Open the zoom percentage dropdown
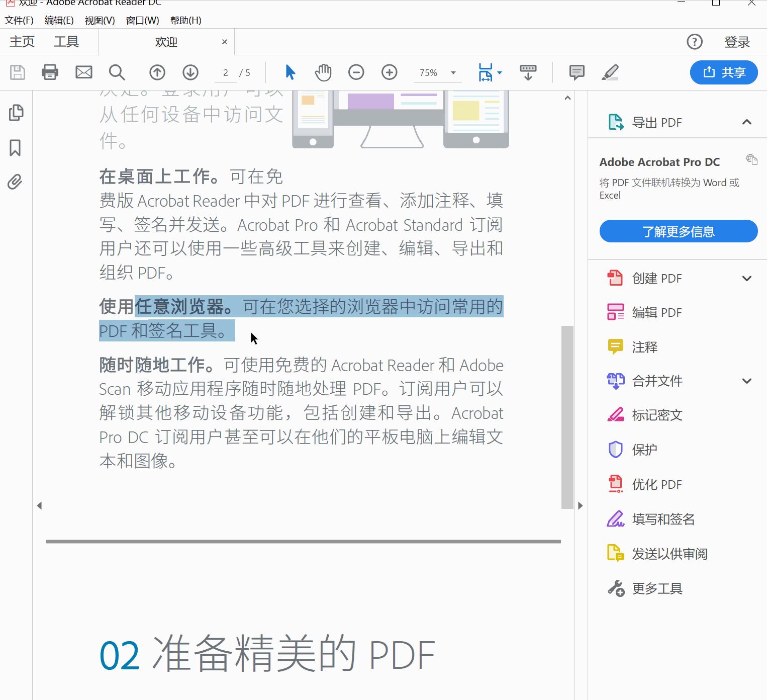The image size is (767, 700). tap(452, 72)
